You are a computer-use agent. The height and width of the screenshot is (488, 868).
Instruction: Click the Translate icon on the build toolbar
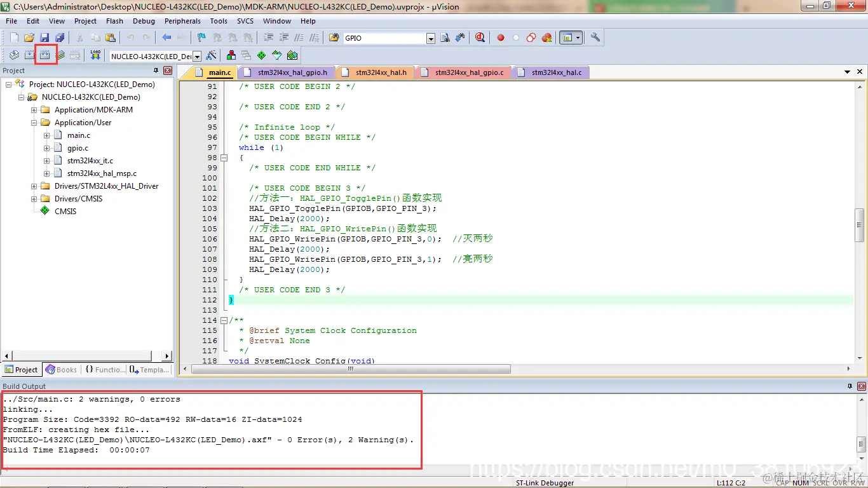click(14, 55)
